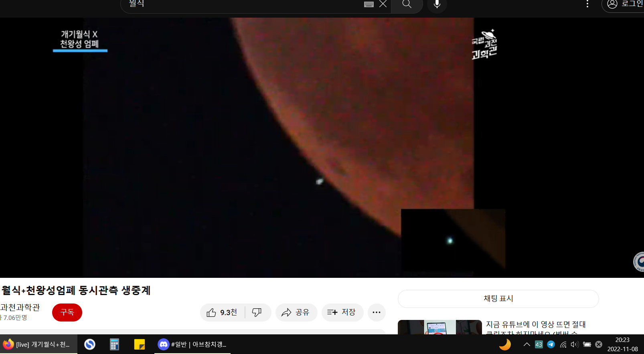Expand the hidden system tray icons chevron

click(x=527, y=344)
